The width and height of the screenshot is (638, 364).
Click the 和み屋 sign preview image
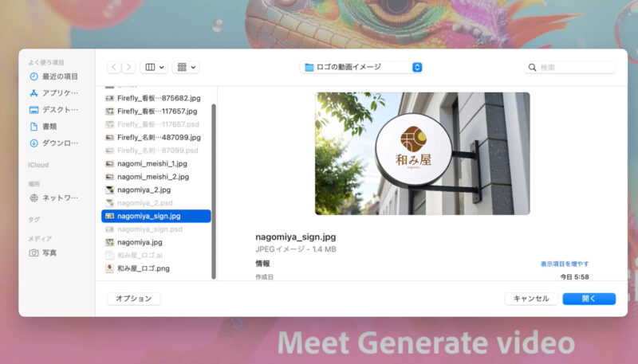[423, 154]
